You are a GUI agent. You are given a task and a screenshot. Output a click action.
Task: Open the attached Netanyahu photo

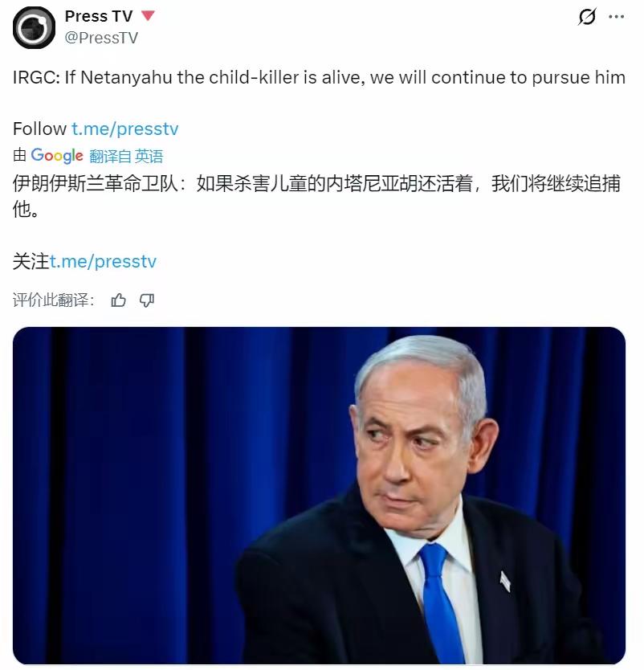pos(319,495)
